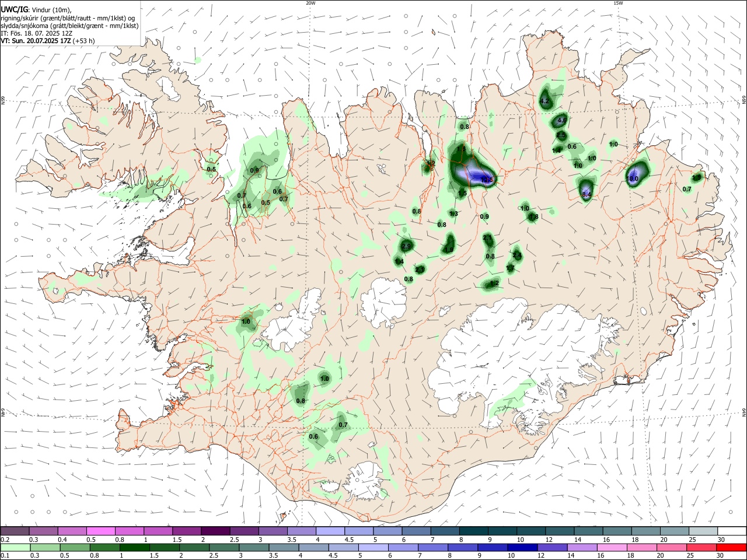This screenshot has width=747, height=560.
Task: Pick the dark purple 2 swatch in upper scale
Action: tap(215, 531)
